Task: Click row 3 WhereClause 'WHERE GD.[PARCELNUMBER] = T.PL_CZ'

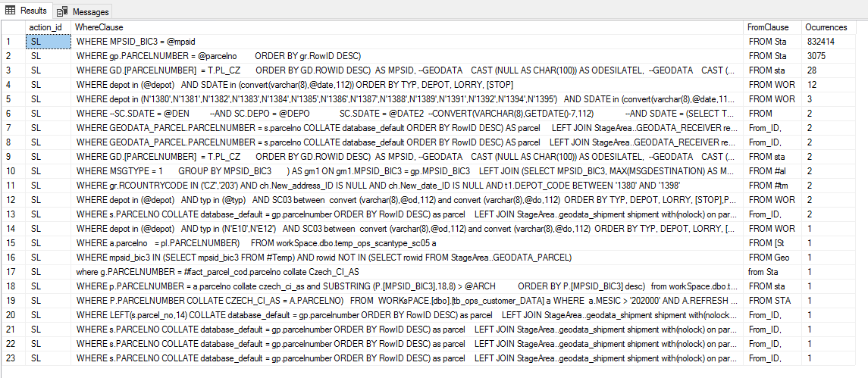Action: coord(407,70)
